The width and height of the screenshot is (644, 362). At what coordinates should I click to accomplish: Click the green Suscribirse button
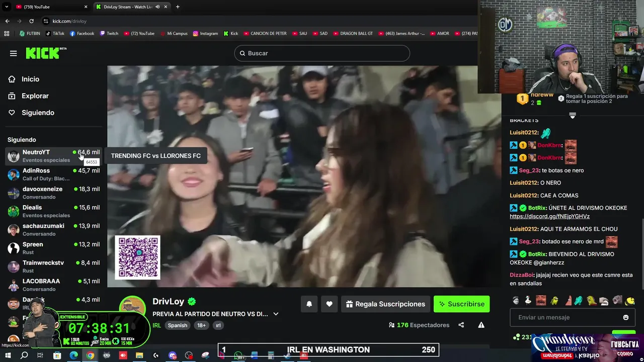[461, 304]
